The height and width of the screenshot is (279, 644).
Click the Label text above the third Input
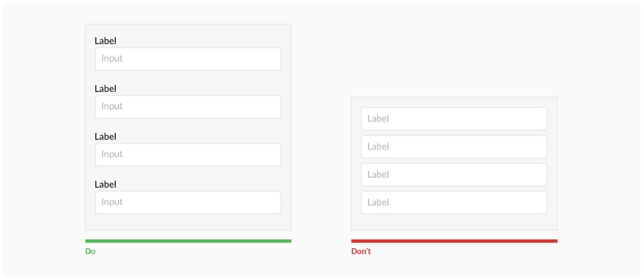(105, 136)
